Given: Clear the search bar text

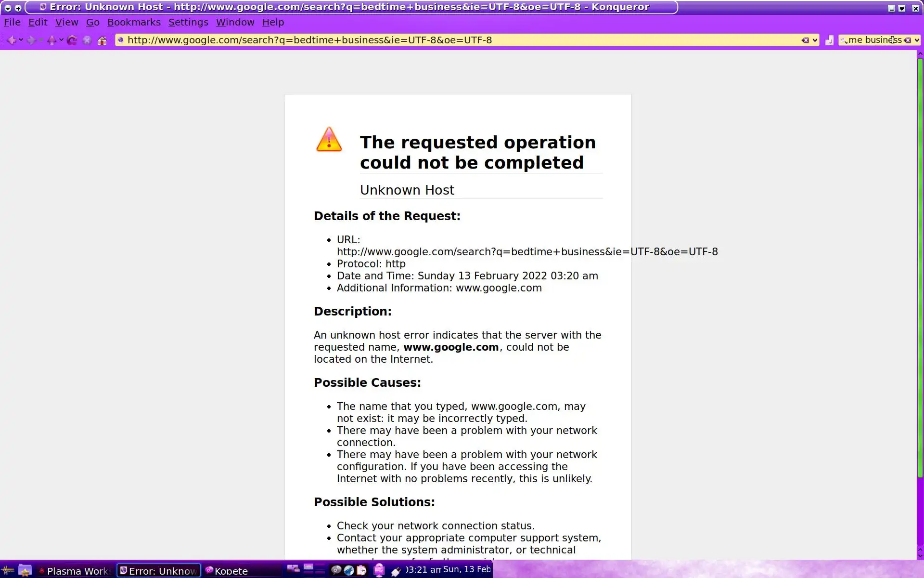Looking at the screenshot, I should click(x=907, y=40).
